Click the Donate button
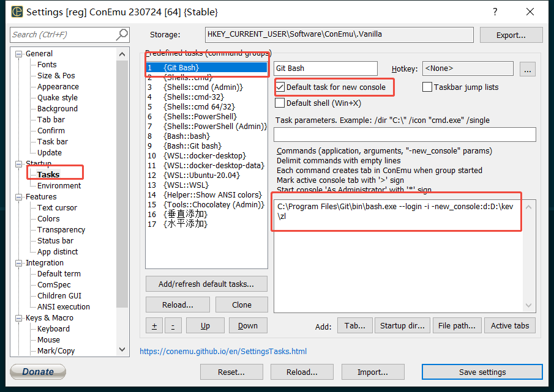The width and height of the screenshot is (554, 392). 37,371
